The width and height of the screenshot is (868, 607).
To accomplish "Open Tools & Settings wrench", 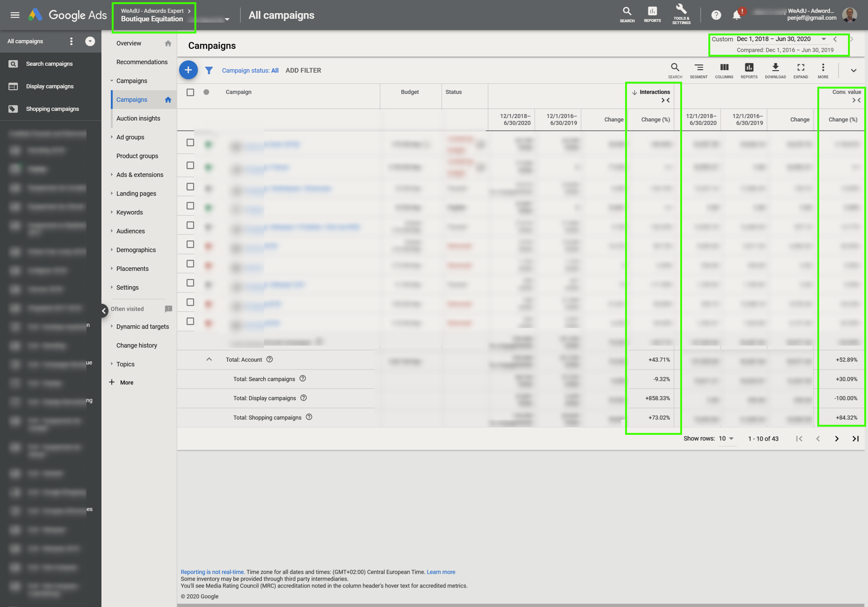I will [681, 15].
